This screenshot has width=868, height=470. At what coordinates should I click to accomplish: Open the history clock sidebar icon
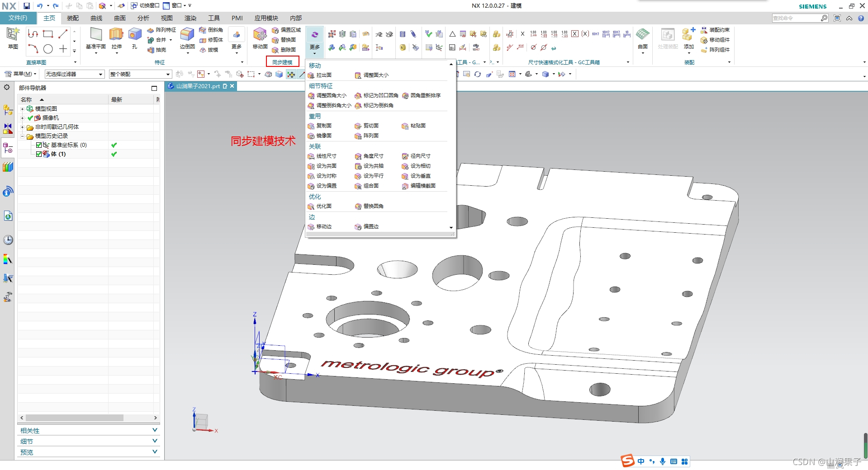pyautogui.click(x=8, y=240)
